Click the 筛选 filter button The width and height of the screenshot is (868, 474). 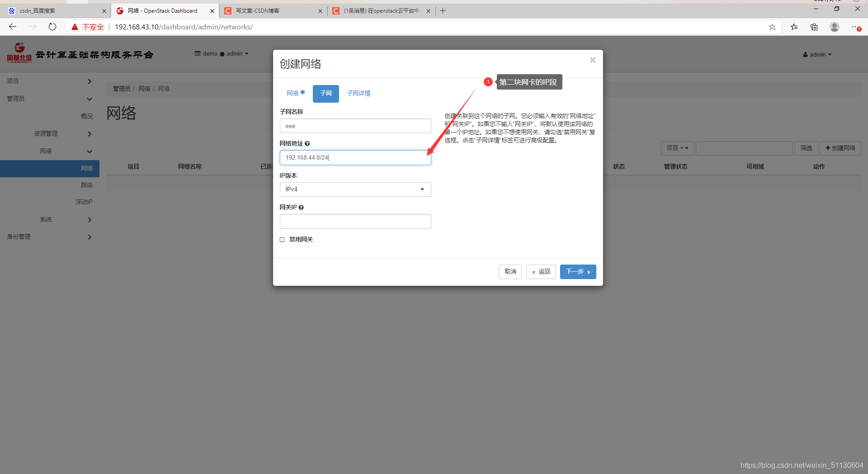(806, 148)
